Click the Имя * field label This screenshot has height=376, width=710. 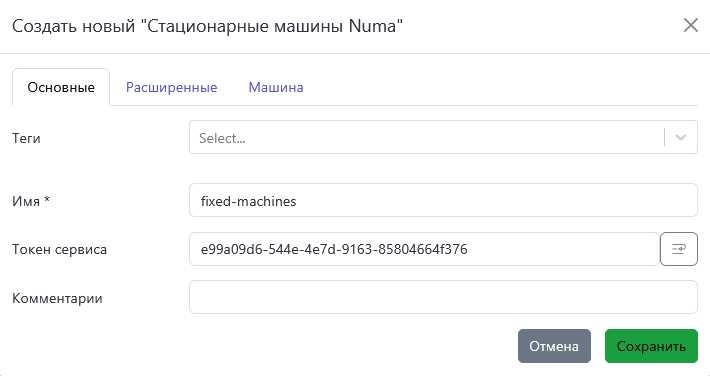coord(31,201)
